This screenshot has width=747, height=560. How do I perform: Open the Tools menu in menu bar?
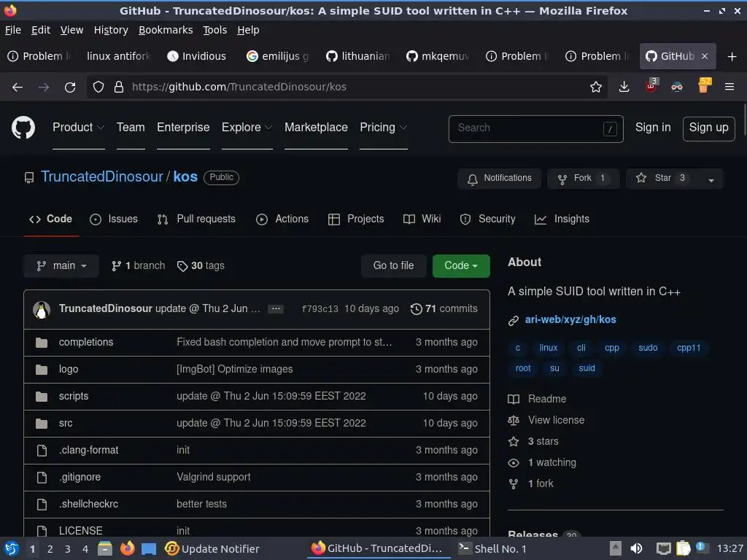click(215, 30)
